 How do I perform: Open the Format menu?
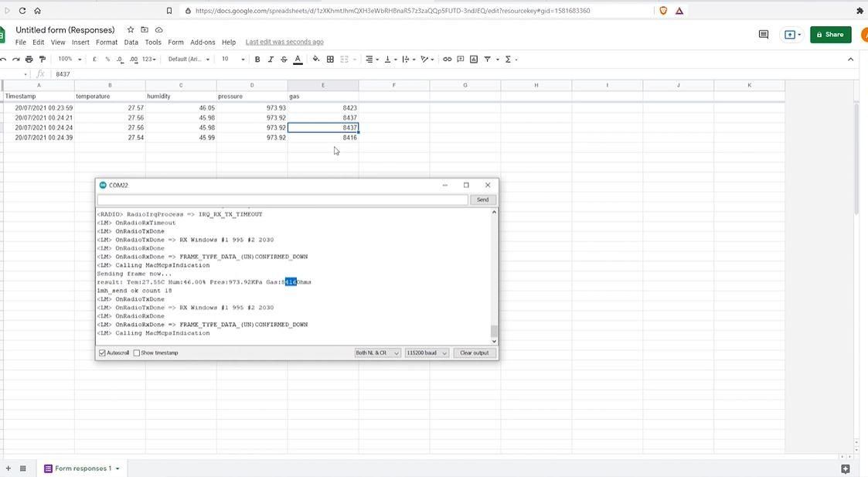(x=107, y=42)
